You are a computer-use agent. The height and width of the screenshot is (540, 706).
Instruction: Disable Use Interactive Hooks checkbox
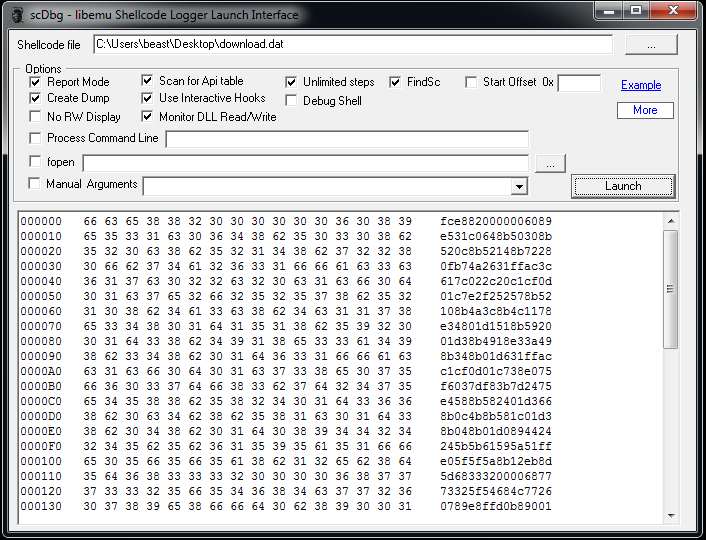(147, 98)
